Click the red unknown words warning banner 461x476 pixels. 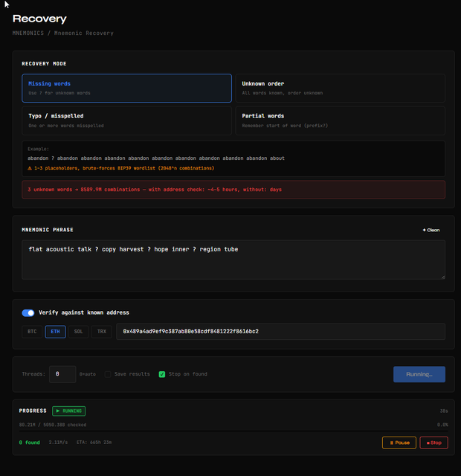tap(233, 190)
